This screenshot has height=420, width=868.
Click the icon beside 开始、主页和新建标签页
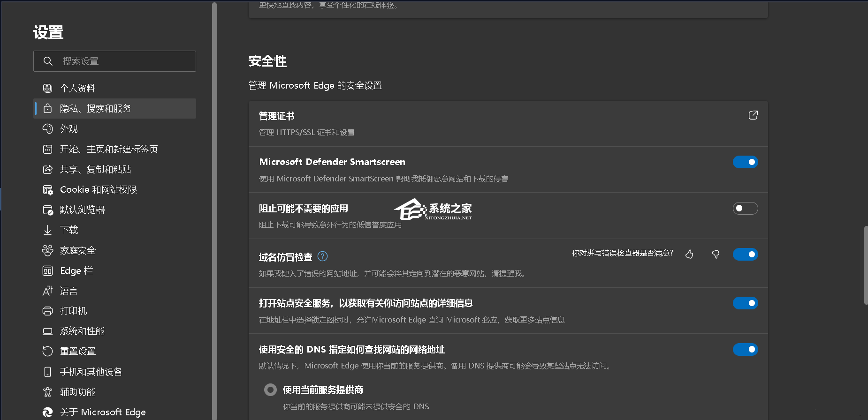pyautogui.click(x=47, y=149)
